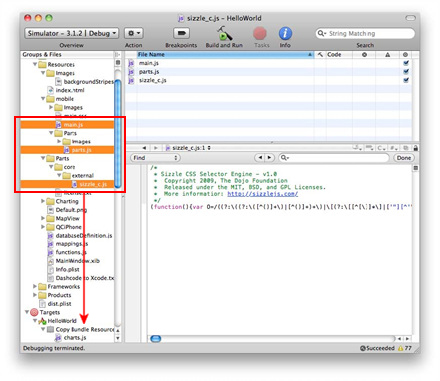Toggle target checkbox for main.js row
Image resolution: width=440 pixels, height=381 pixels.
click(x=406, y=63)
